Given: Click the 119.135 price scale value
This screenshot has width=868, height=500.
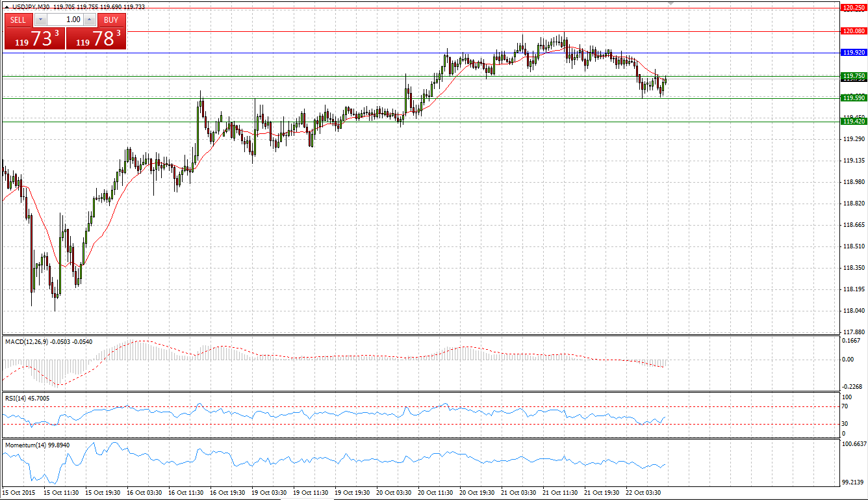Looking at the screenshot, I should pyautogui.click(x=852, y=161).
